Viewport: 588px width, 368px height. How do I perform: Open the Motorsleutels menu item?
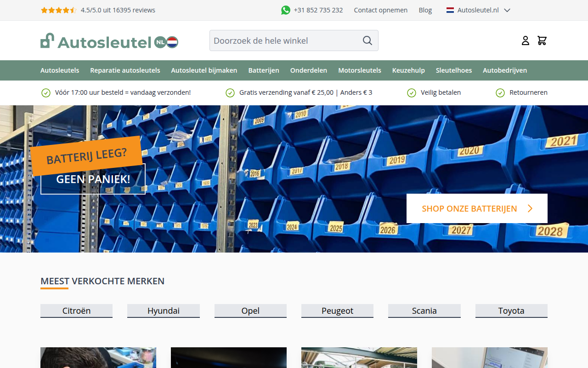click(360, 70)
